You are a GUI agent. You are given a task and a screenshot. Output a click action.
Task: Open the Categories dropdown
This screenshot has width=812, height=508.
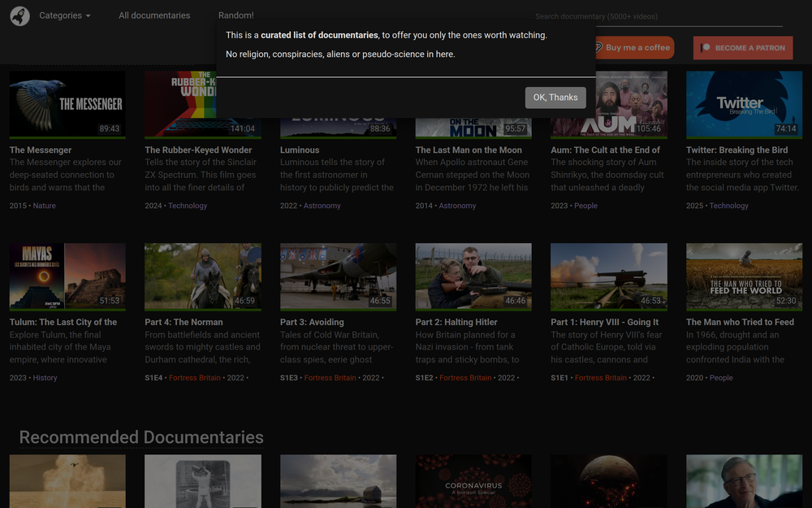(65, 15)
